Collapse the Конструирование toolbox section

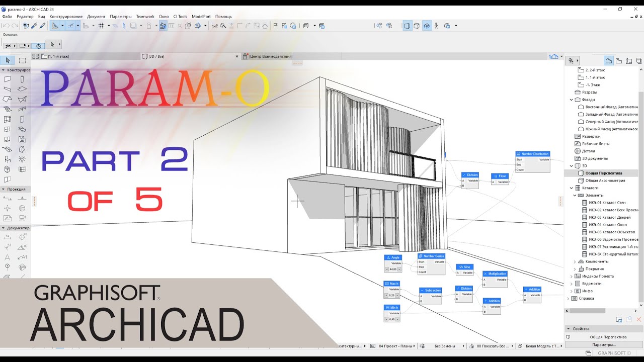3,70
